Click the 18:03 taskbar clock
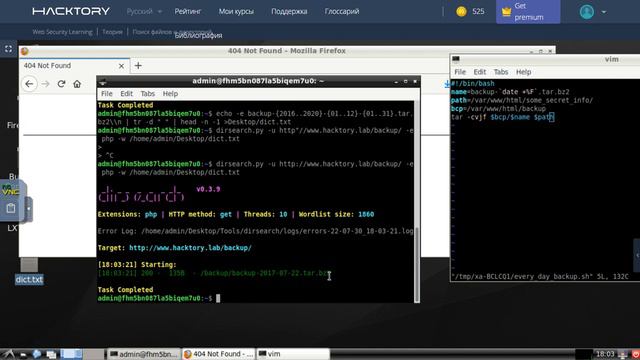Viewport: 640px width, 360px height. point(605,354)
